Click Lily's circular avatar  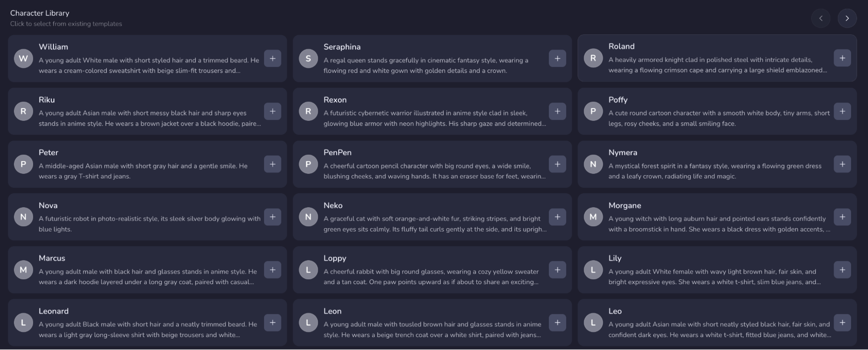pyautogui.click(x=593, y=270)
